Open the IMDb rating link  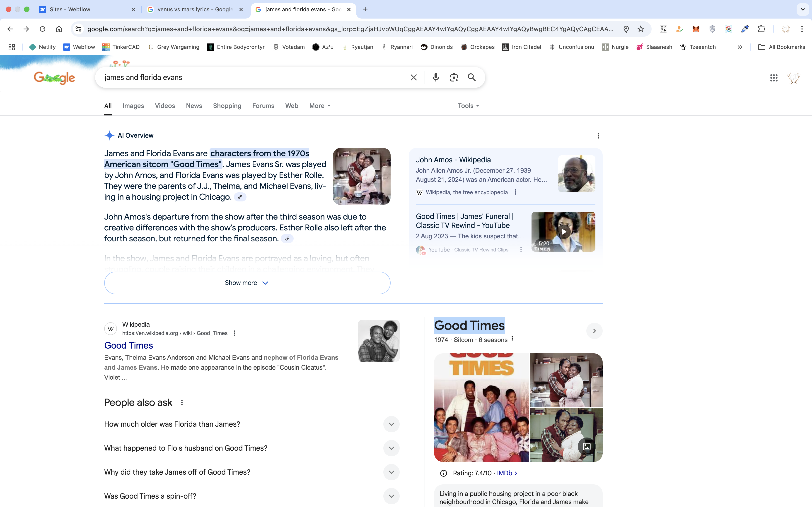point(507,473)
